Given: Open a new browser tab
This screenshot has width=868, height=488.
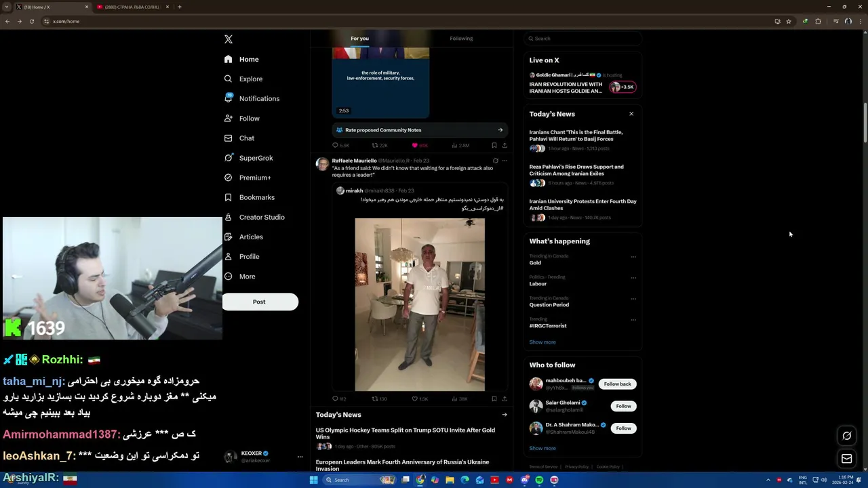Looking at the screenshot, I should pyautogui.click(x=180, y=7).
